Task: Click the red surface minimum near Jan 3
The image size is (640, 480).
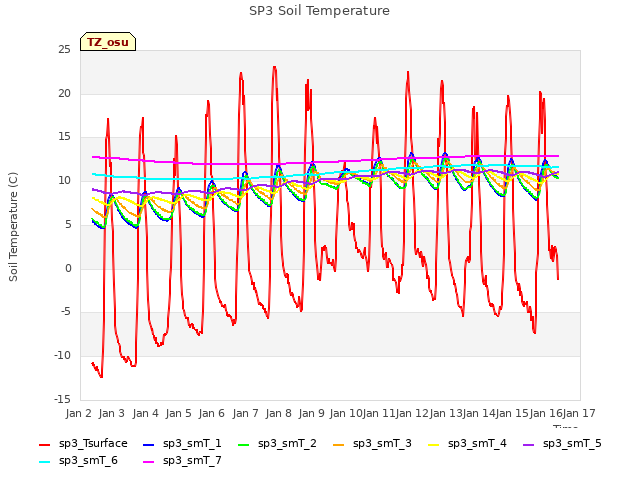Action: 100,376
